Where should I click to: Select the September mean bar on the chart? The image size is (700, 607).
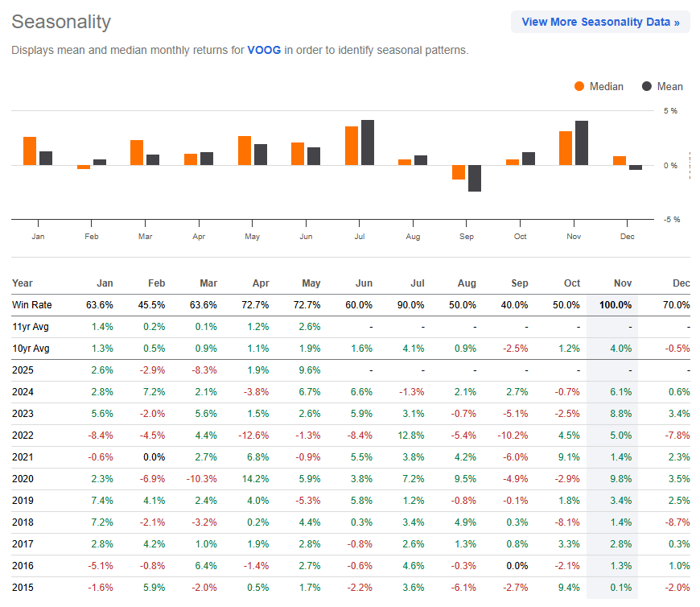coord(474,179)
